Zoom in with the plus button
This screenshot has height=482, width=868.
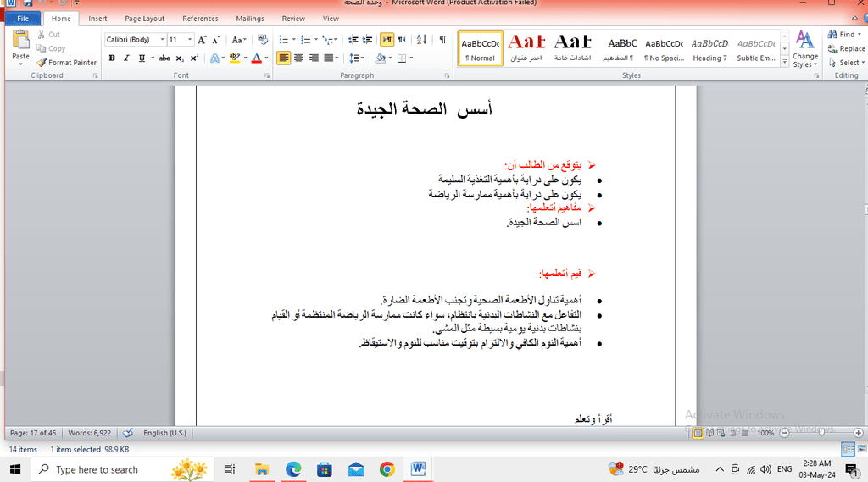tap(858, 433)
